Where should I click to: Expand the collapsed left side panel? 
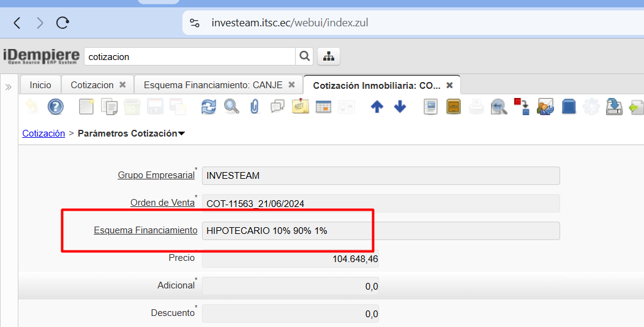(x=9, y=87)
